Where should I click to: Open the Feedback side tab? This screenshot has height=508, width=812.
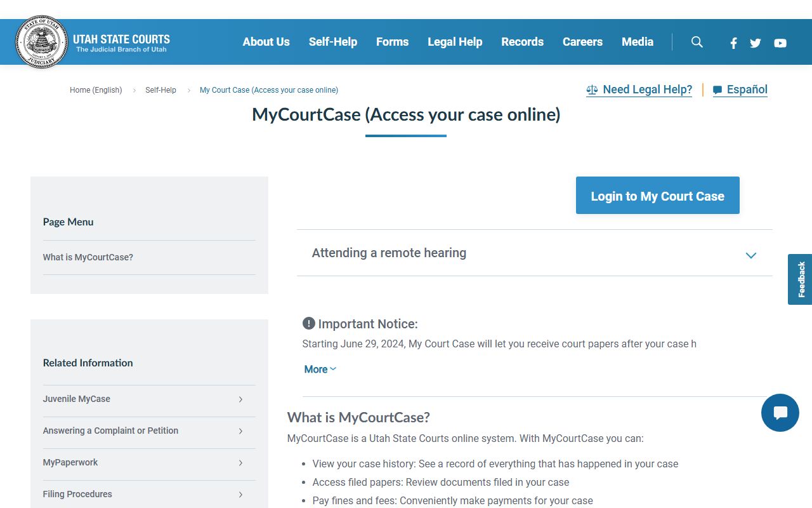click(801, 279)
